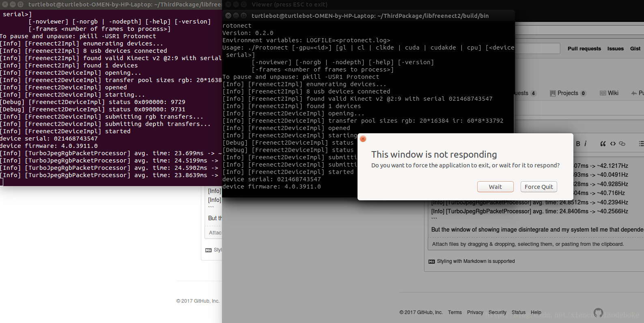Open Gist in the GitHub header
Image resolution: width=644 pixels, height=323 pixels.
coord(635,48)
